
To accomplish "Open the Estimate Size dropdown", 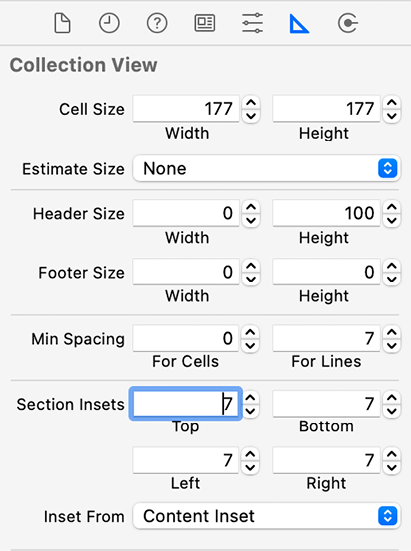I will coord(267,168).
